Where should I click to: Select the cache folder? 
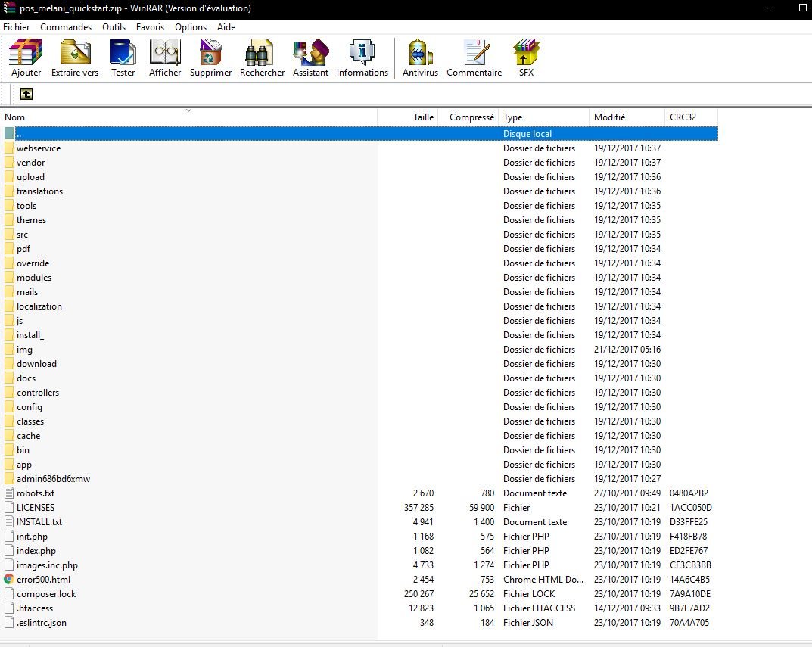click(x=29, y=436)
